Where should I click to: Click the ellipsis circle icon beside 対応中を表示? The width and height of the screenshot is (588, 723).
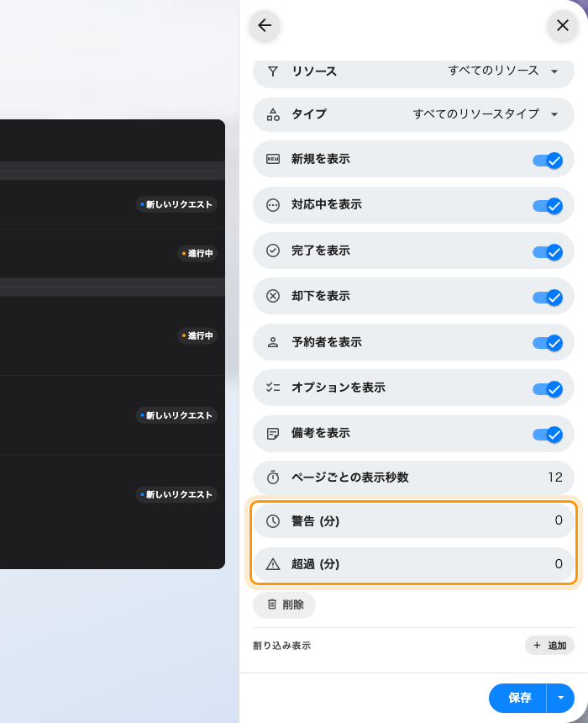(273, 205)
